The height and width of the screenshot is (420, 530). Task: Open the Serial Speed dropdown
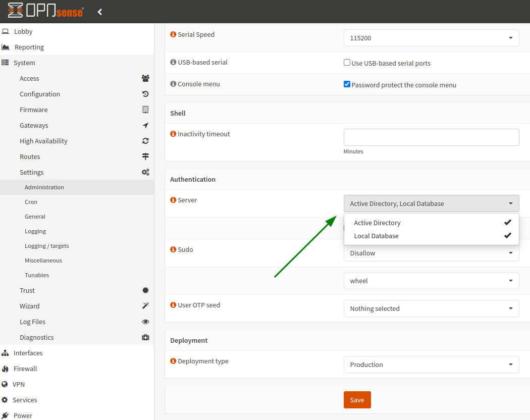(431, 38)
